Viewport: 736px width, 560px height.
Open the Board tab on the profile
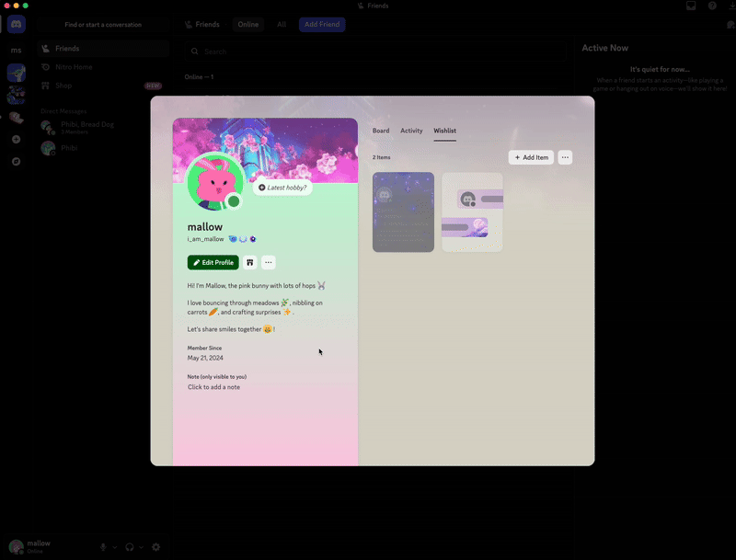(381, 131)
